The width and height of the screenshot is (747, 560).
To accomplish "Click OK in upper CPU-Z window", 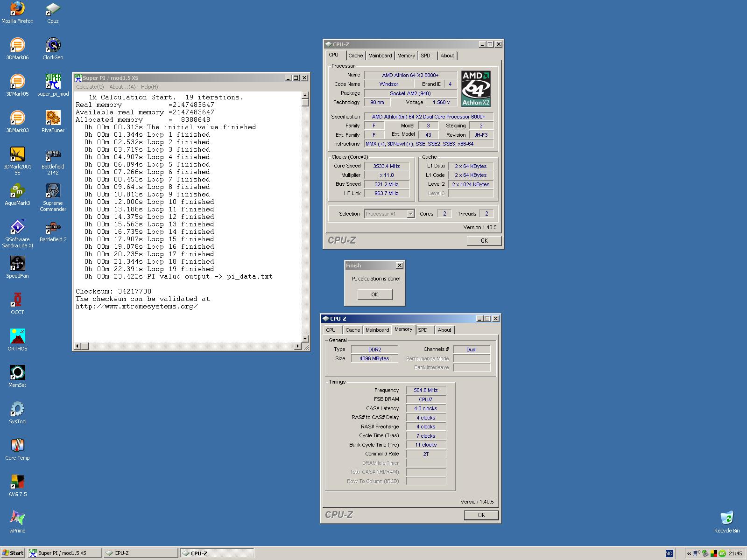I will (484, 241).
